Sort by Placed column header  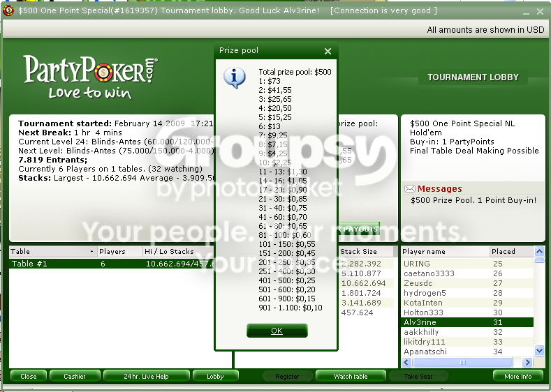(512, 251)
